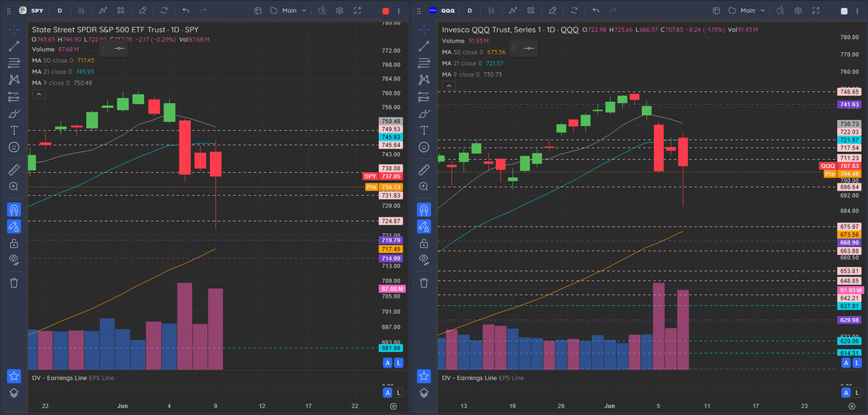This screenshot has width=868, height=415.
Task: Select the brush tool in SPY chart
Action: pyautogui.click(x=14, y=114)
